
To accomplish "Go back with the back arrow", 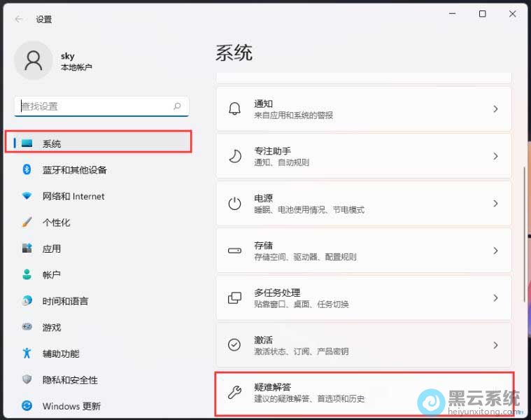I will point(18,20).
